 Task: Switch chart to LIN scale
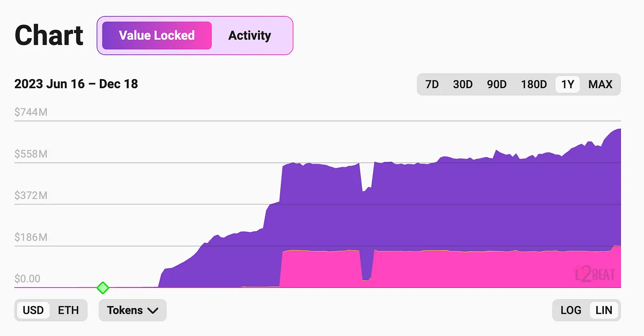point(604,310)
